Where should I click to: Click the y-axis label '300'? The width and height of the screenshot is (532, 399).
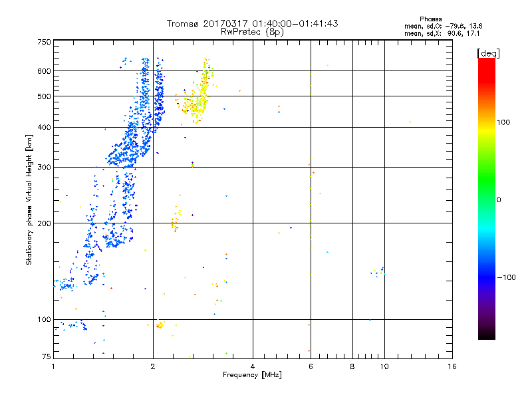[x=44, y=168]
